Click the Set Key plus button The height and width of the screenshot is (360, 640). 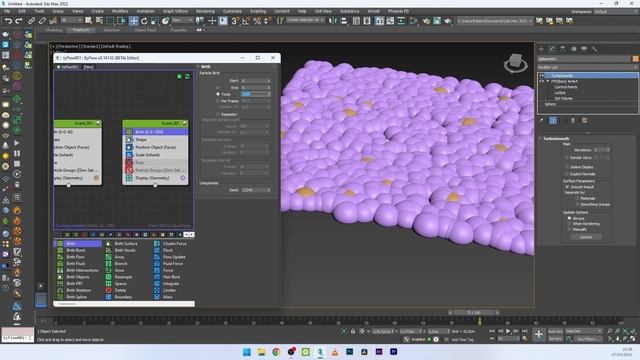(x=539, y=335)
